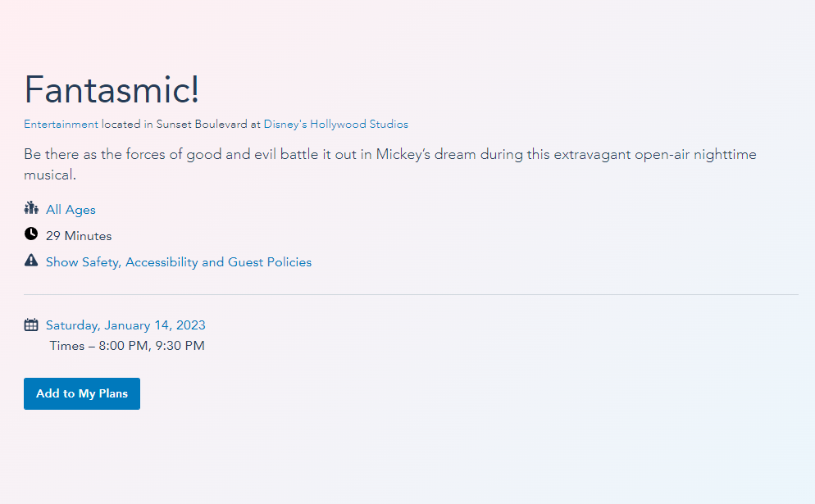Image resolution: width=815 pixels, height=504 pixels.
Task: Click the Fantasmic! heading
Action: [112, 89]
